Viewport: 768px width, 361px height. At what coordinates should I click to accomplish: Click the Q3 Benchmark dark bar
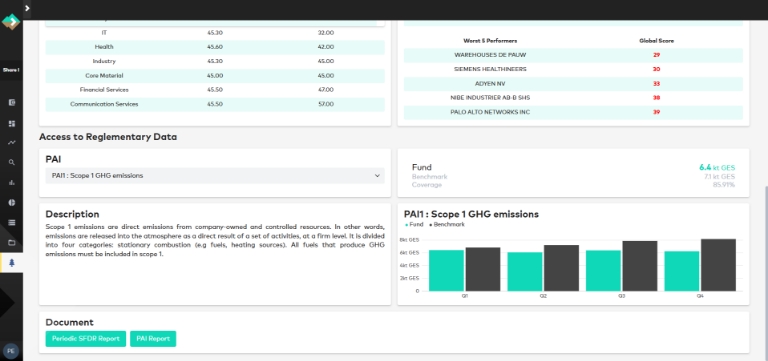(x=640, y=266)
